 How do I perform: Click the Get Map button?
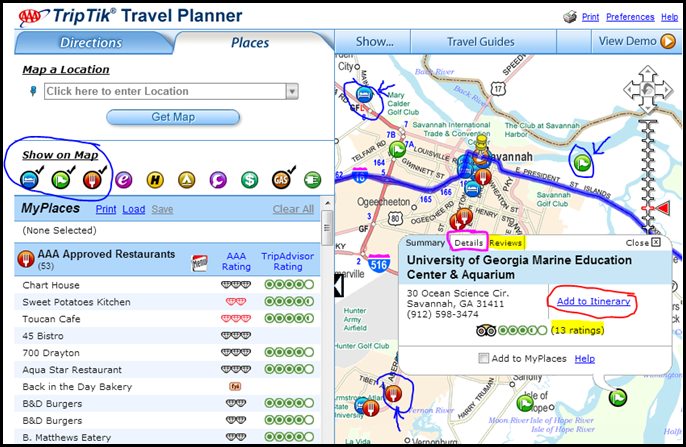[173, 117]
